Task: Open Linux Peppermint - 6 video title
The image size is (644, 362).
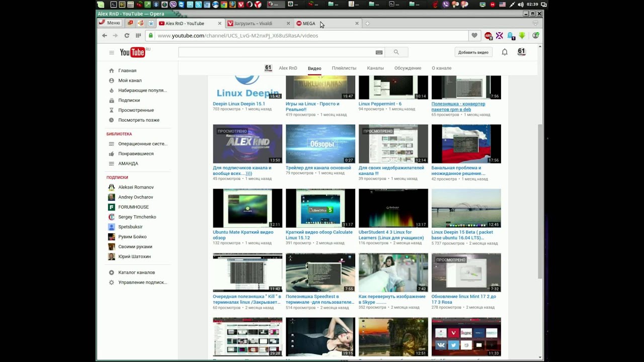Action: tap(380, 104)
